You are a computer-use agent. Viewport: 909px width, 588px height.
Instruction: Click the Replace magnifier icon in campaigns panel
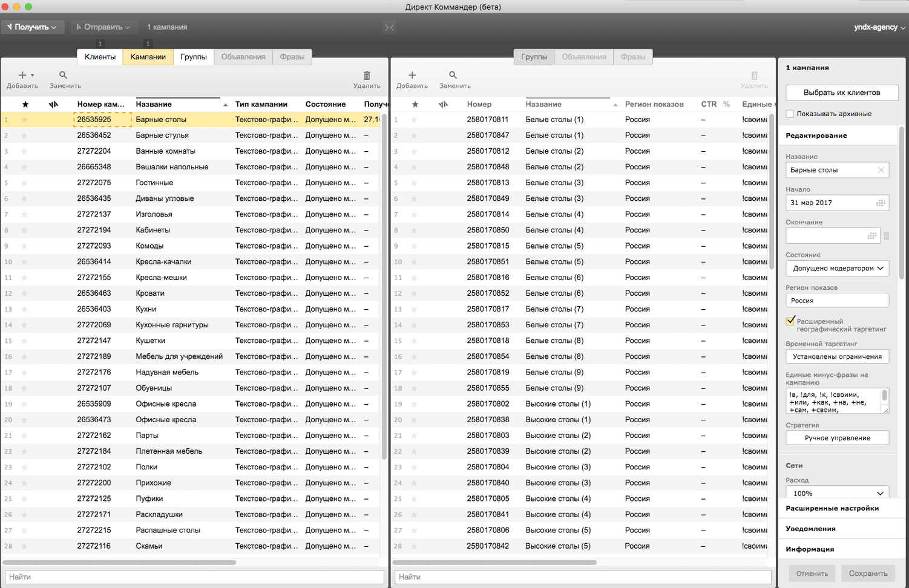[x=63, y=76]
